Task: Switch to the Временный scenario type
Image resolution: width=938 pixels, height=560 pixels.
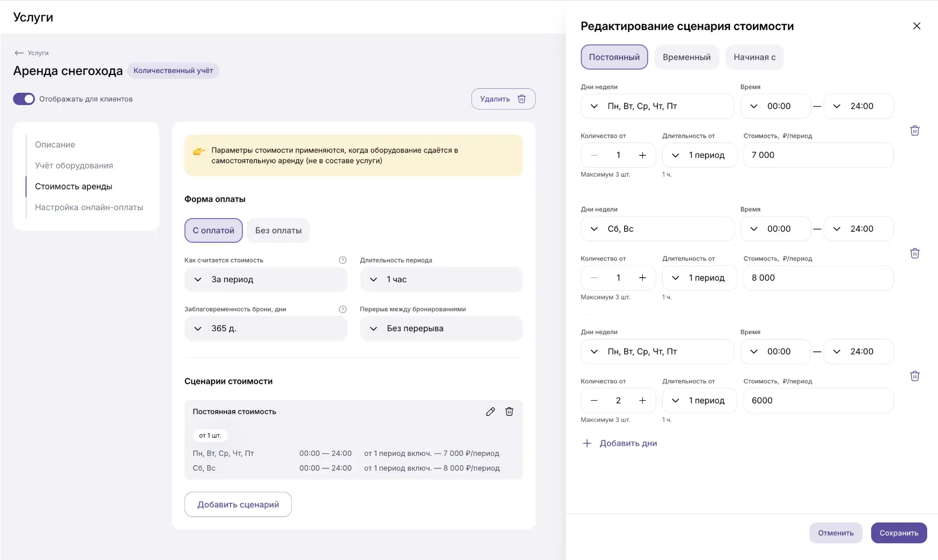Action: 687,57
